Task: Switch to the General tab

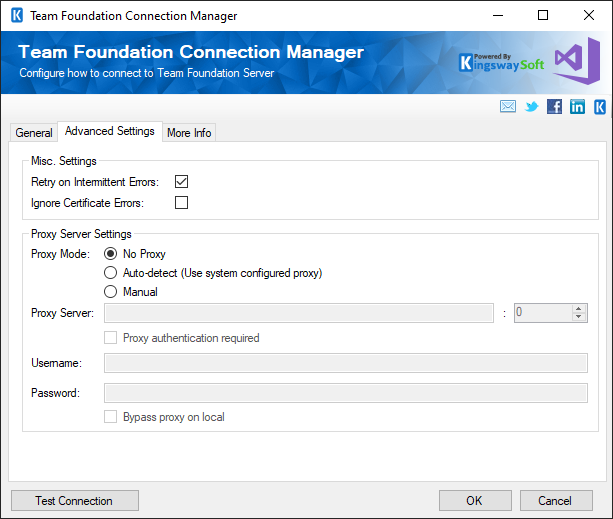Action: [34, 133]
